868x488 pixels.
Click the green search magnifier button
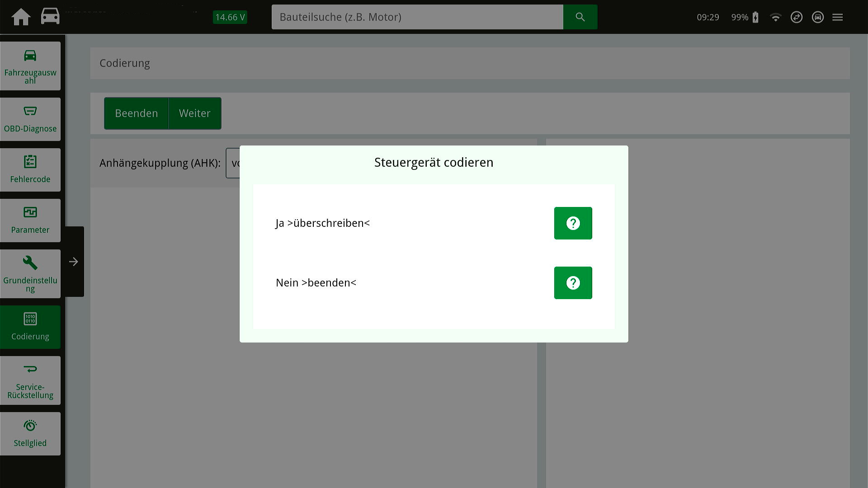click(580, 17)
